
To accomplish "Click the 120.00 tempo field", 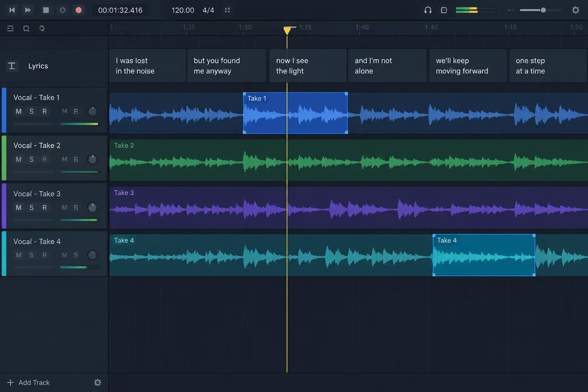I will pos(183,10).
